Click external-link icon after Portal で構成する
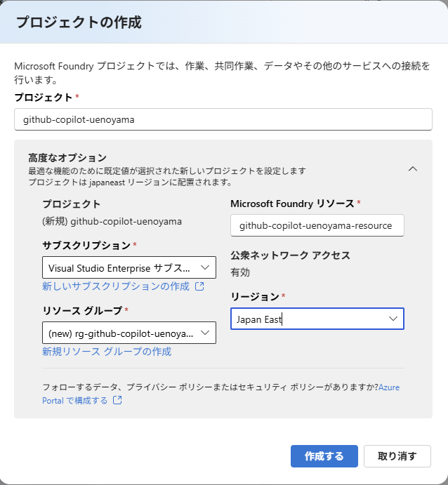The width and height of the screenshot is (448, 485). tap(117, 400)
